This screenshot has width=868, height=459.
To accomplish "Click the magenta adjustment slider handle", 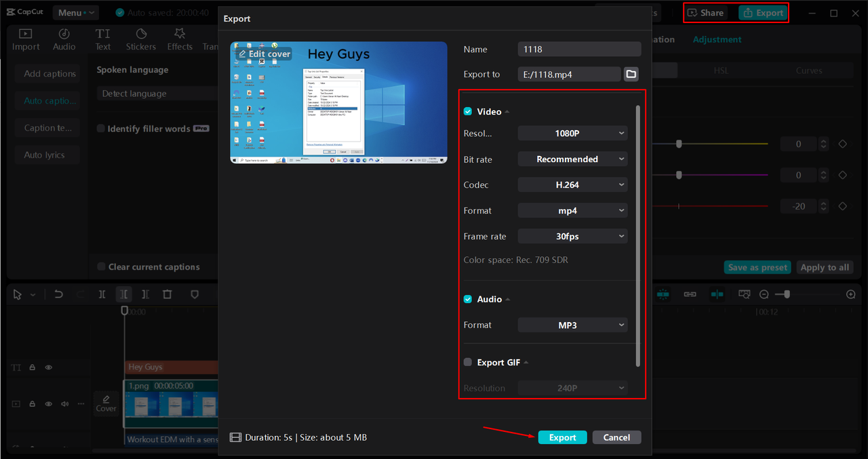I will click(679, 175).
